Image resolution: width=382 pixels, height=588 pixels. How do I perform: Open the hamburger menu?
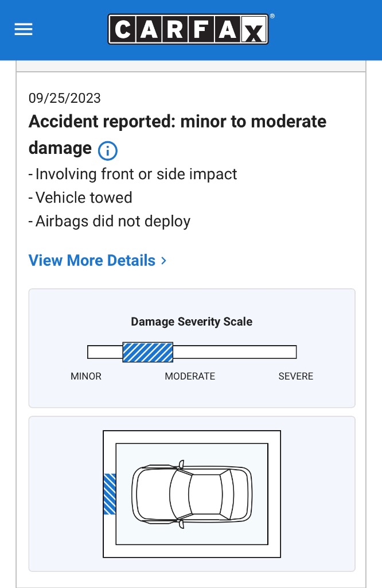click(23, 29)
